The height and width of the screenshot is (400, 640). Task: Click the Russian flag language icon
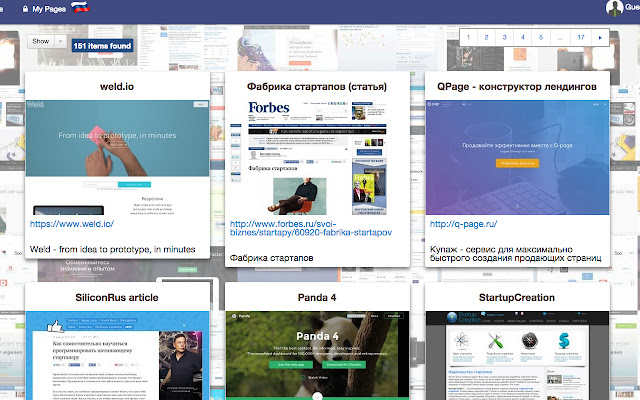pos(80,7)
